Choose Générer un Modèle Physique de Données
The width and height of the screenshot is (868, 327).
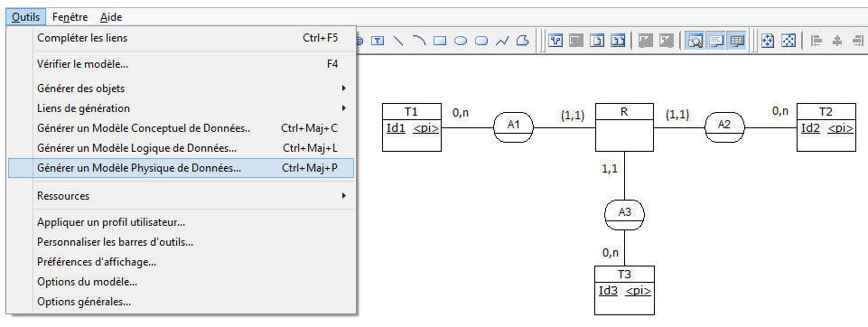click(x=181, y=168)
